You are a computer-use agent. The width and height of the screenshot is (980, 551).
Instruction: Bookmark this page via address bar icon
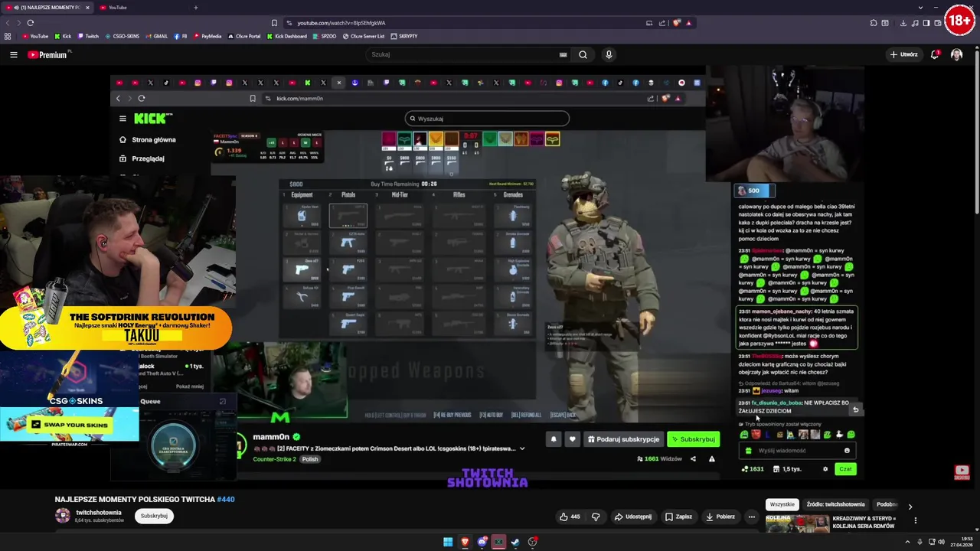tap(274, 23)
